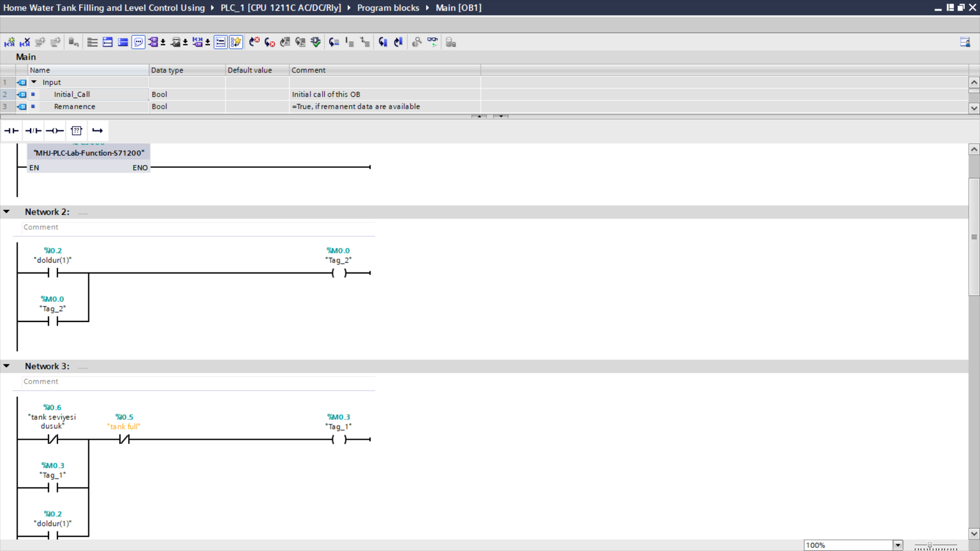The image size is (980, 551).
Task: Click Program blocks in the breadcrumb
Action: click(388, 8)
